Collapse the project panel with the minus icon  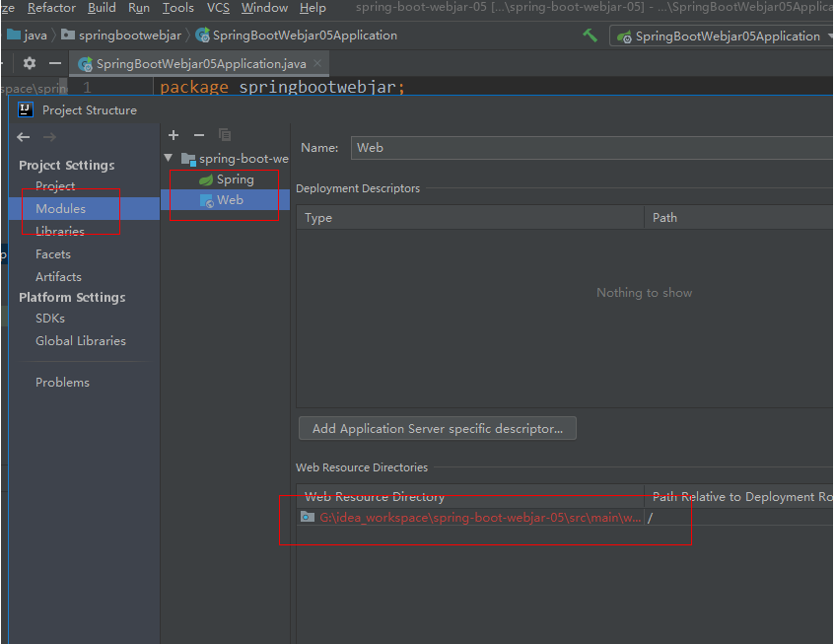[x=55, y=63]
